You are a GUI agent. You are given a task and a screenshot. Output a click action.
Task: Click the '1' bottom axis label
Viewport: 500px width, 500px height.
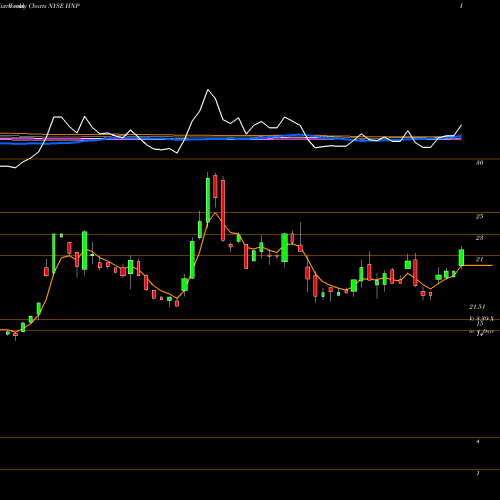click(478, 473)
